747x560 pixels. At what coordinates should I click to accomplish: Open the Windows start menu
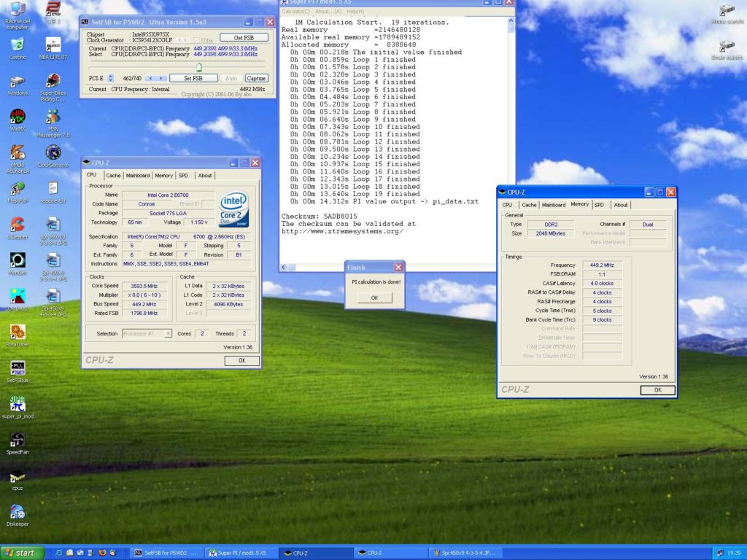tap(21, 553)
